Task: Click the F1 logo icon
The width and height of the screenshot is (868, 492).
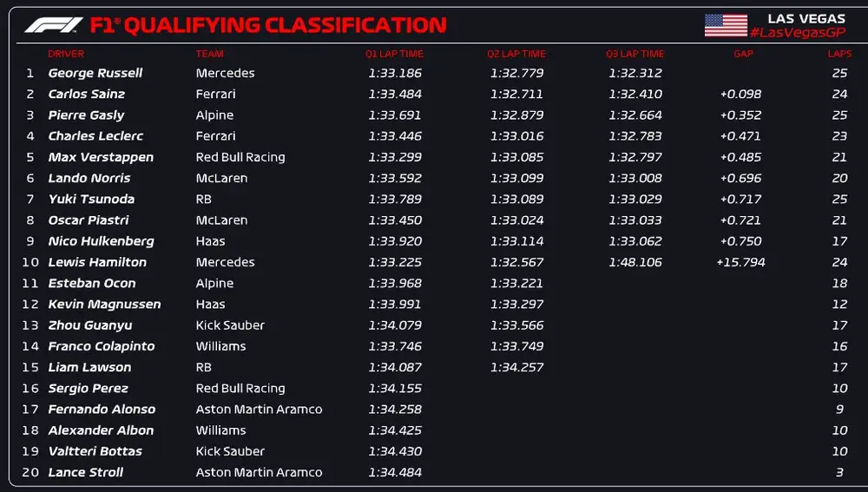Action: [54, 25]
